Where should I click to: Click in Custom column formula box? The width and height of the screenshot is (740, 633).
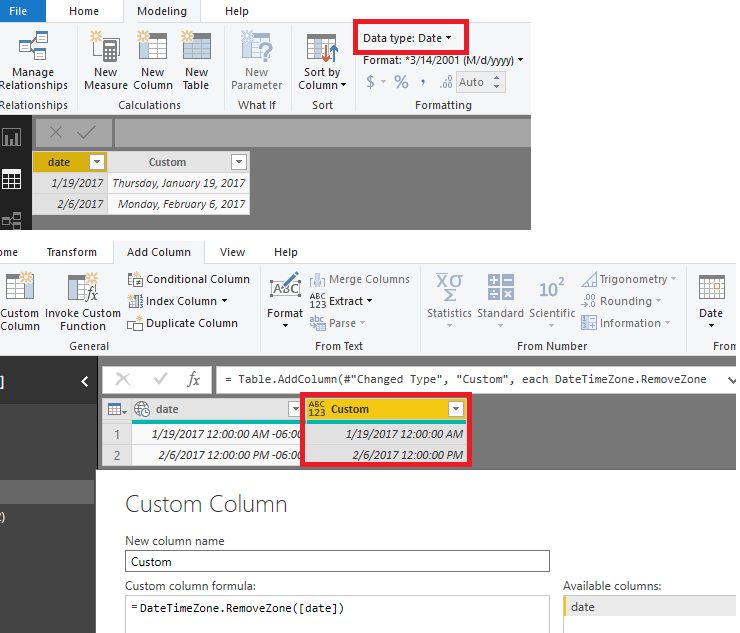(337, 614)
